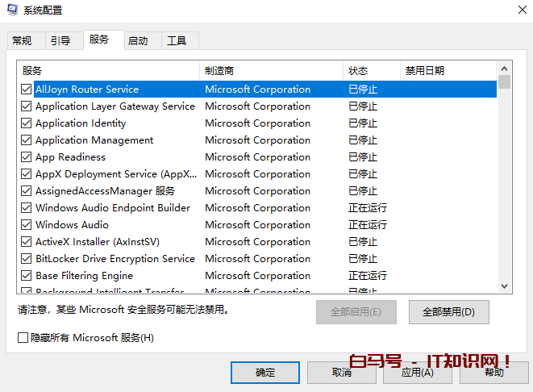This screenshot has width=533, height=392.
Task: Uncheck the Base Filtering Engine checkbox
Action: 27,276
